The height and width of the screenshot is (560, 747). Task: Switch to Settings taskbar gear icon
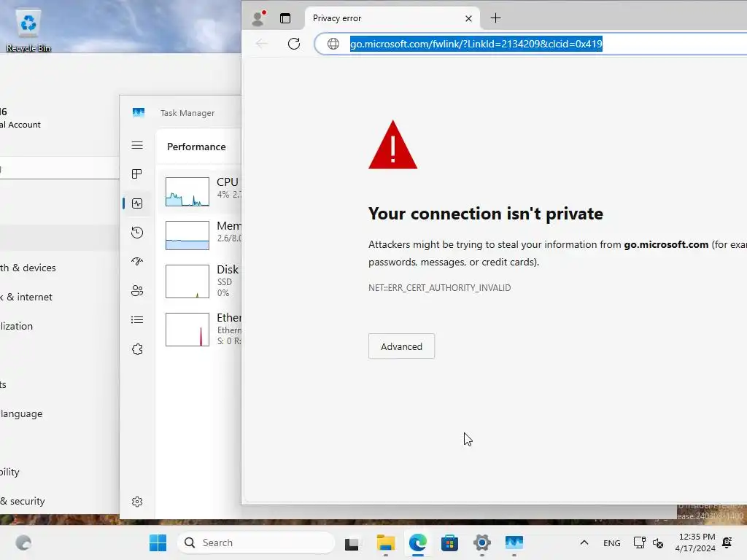click(x=482, y=542)
